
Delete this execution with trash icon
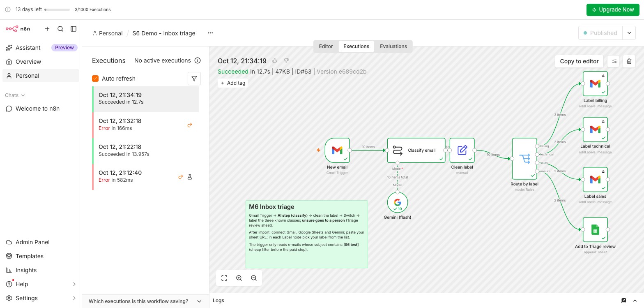coord(629,61)
